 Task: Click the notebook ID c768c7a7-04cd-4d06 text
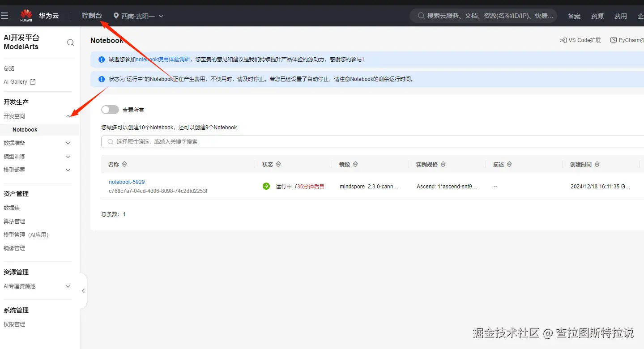(x=158, y=191)
